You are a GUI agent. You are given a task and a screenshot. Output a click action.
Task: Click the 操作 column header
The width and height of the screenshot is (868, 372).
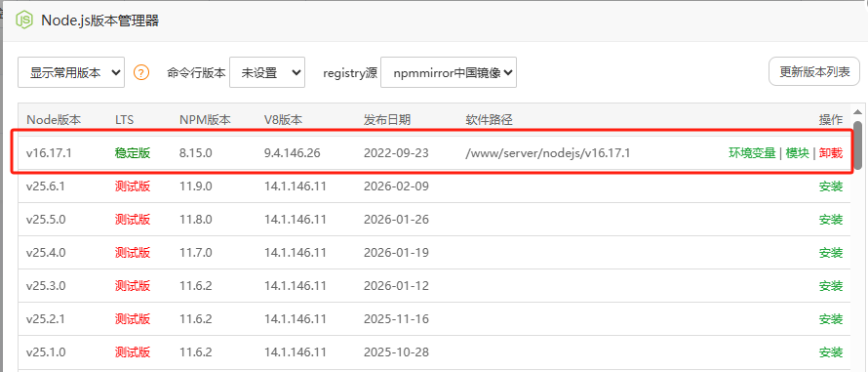(x=831, y=120)
